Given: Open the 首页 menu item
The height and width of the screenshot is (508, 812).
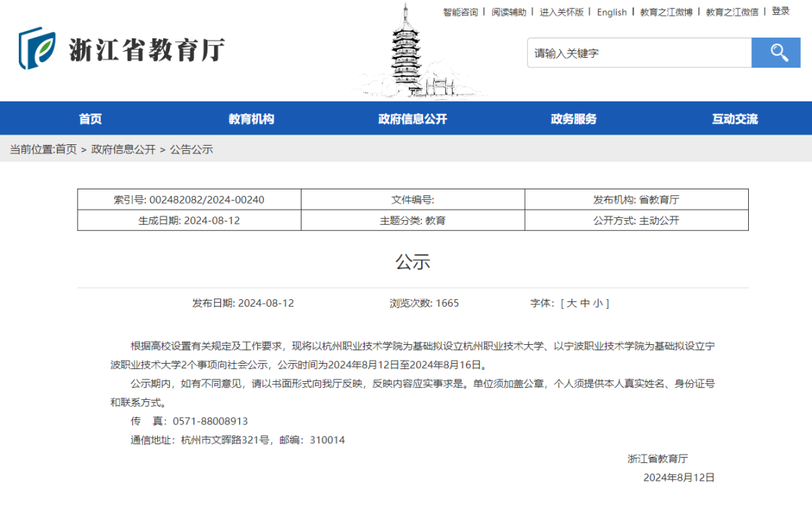Looking at the screenshot, I should 90,118.
